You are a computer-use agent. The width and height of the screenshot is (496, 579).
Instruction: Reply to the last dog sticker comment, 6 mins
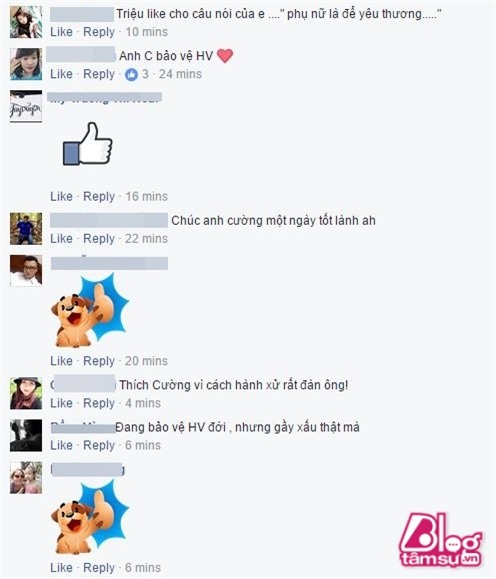(99, 568)
